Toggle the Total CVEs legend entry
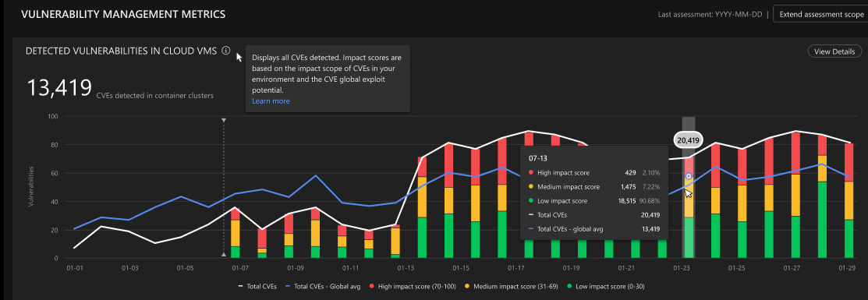Screen dimensions: 868x300 point(257,286)
